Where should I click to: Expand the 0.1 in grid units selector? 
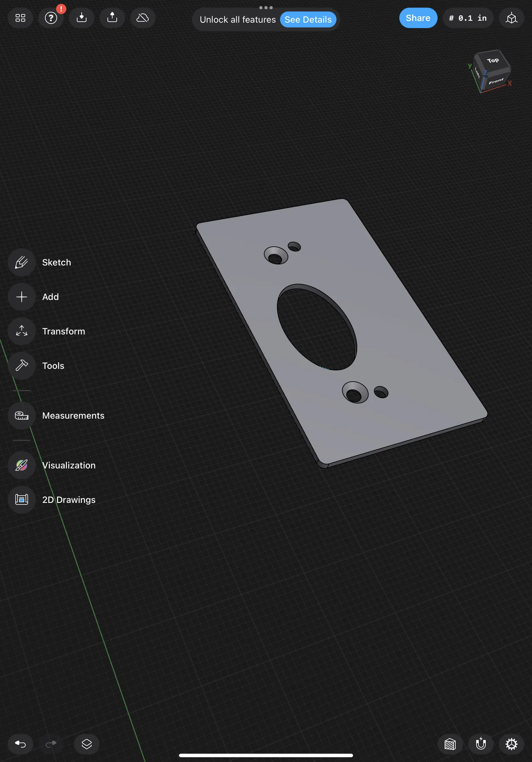point(468,18)
